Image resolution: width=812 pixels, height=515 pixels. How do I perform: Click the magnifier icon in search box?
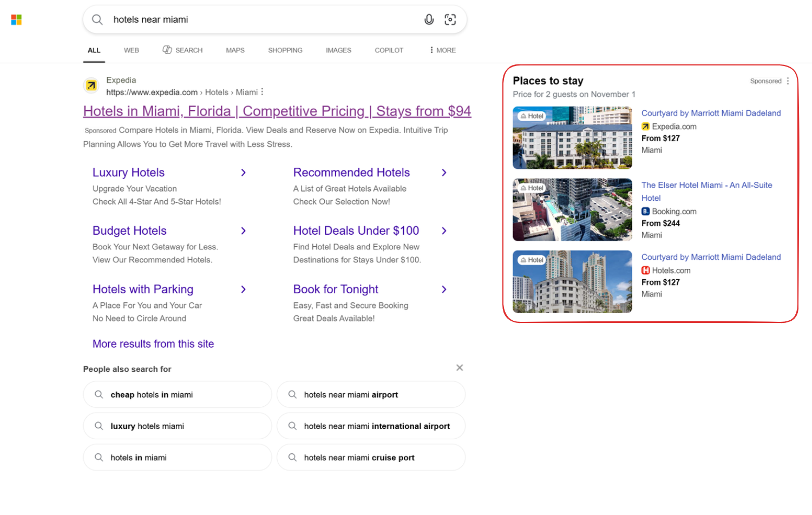[x=97, y=19]
